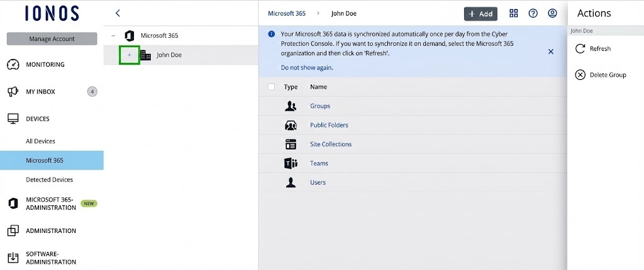The width and height of the screenshot is (644, 270).
Task: Toggle the select-all checkbox in table header
Action: click(x=271, y=87)
